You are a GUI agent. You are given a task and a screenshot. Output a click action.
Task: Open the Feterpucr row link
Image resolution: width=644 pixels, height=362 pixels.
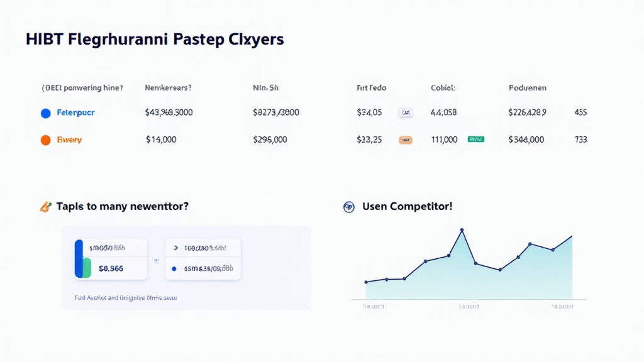[75, 113]
